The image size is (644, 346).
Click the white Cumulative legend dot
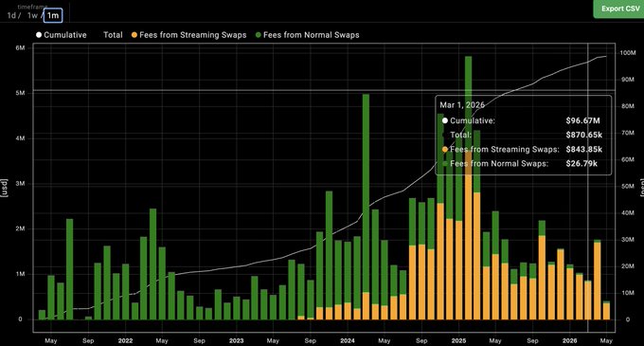(39, 35)
